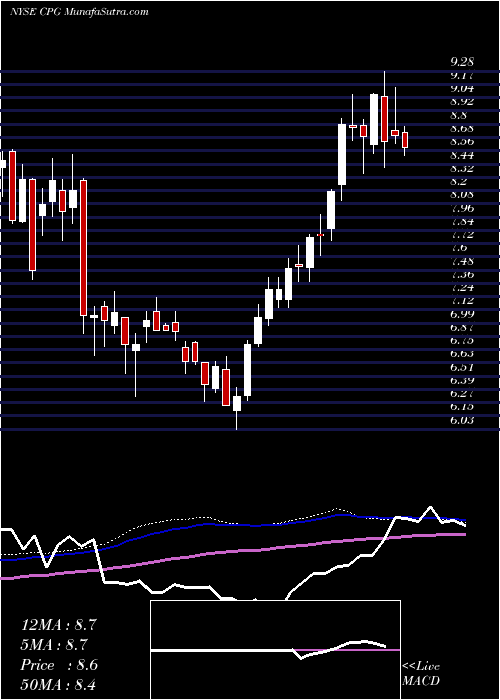Click the 6.27 price axis label
The width and height of the screenshot is (500, 700).
point(462,393)
